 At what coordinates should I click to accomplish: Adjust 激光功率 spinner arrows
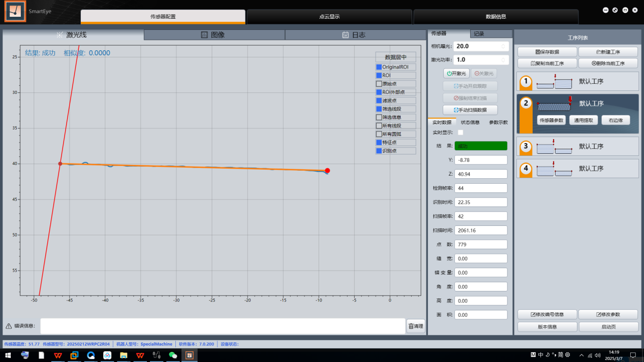(503, 60)
